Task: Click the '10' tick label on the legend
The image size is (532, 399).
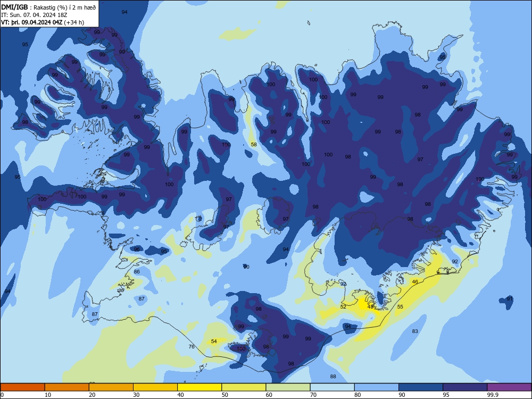Action: pos(48,395)
